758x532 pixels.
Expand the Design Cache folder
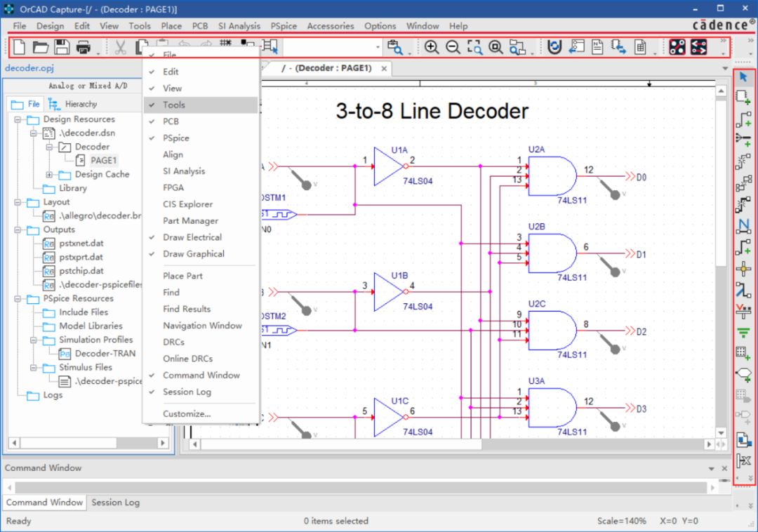click(49, 175)
